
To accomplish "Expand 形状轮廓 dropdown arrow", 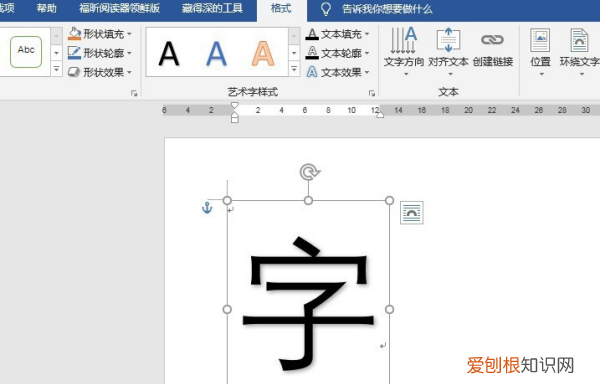I will coord(129,53).
